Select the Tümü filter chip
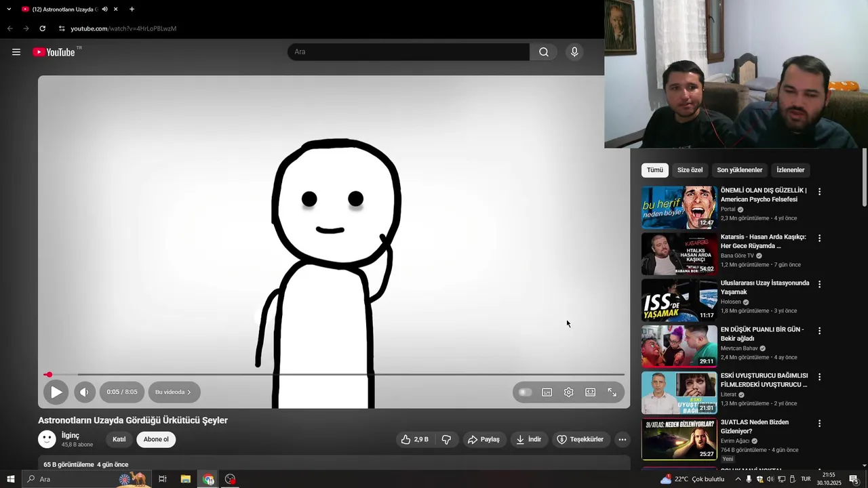Screen dimensions: 868x488 pos(655,170)
